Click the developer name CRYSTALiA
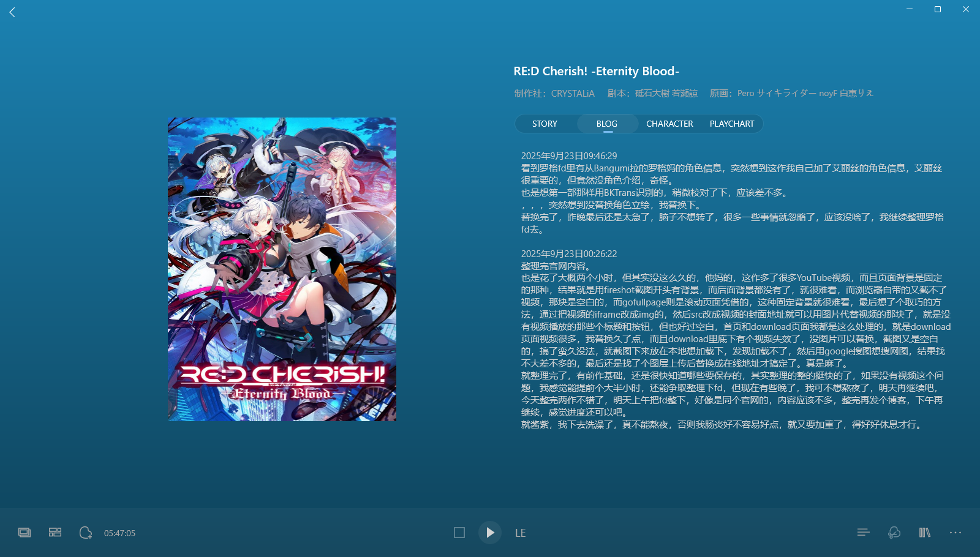The image size is (980, 557). (573, 94)
